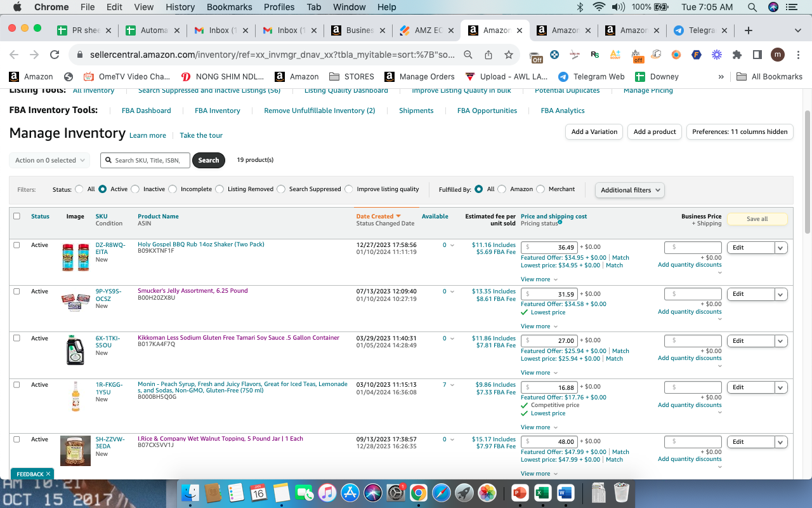Open the Telegram Web bookmark

coord(592,77)
